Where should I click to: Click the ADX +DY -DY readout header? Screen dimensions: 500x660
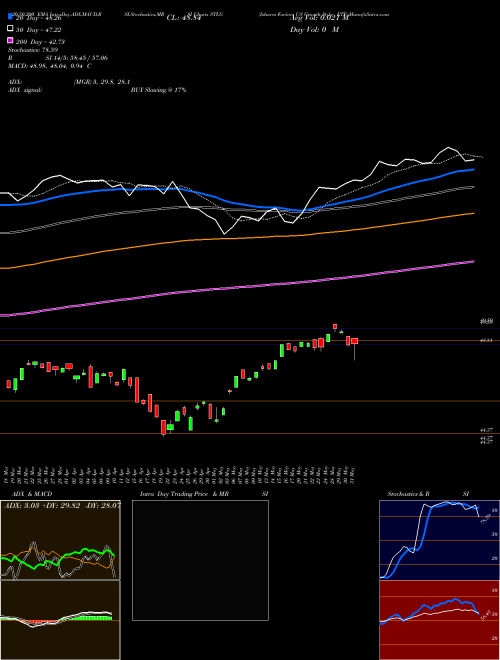click(62, 506)
